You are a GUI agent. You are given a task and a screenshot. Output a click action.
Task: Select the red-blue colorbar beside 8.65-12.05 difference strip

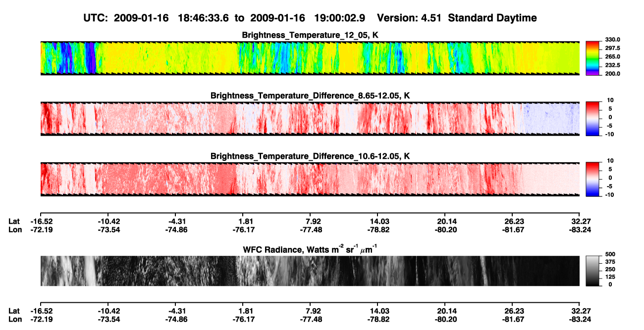593,119
